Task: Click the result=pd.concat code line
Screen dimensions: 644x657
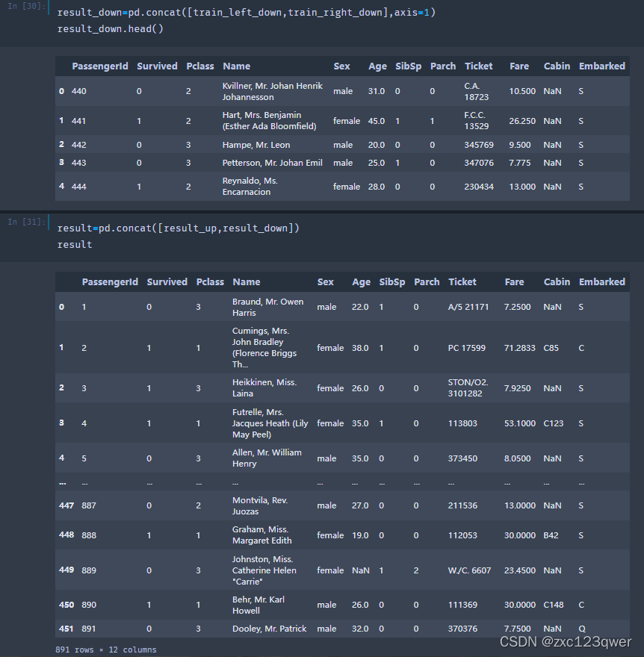Action: click(x=179, y=228)
